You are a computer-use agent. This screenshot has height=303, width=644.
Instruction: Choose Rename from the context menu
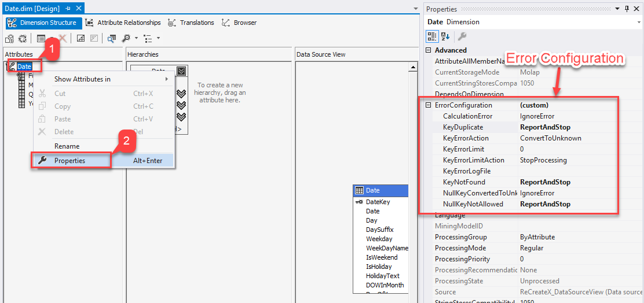click(x=104, y=146)
